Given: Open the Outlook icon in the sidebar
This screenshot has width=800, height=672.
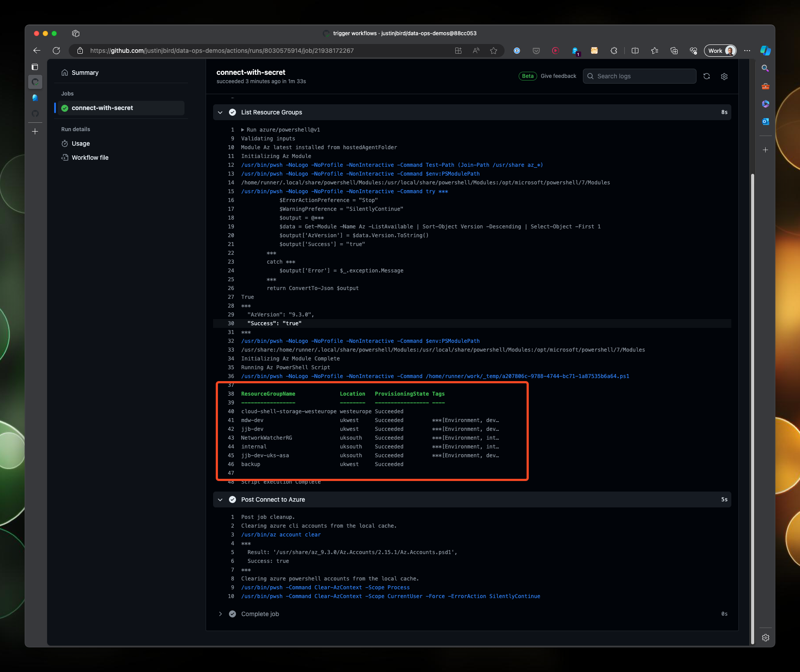Looking at the screenshot, I should coord(766,121).
